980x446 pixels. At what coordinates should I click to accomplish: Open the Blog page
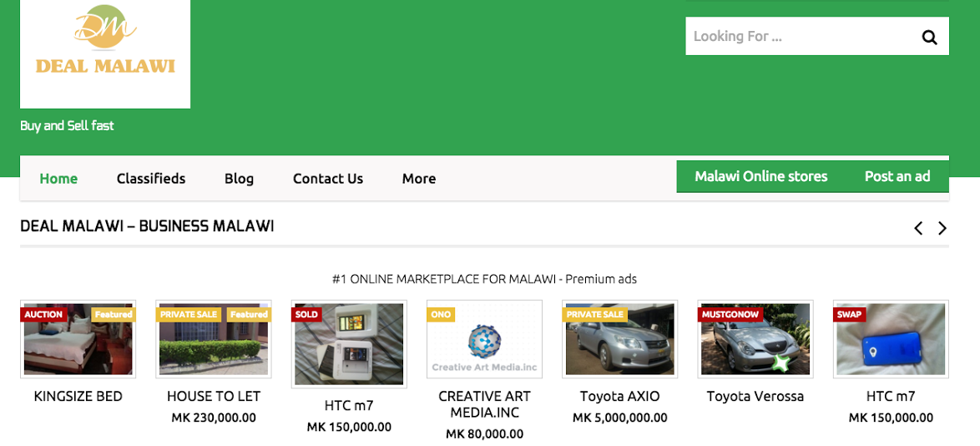[239, 179]
